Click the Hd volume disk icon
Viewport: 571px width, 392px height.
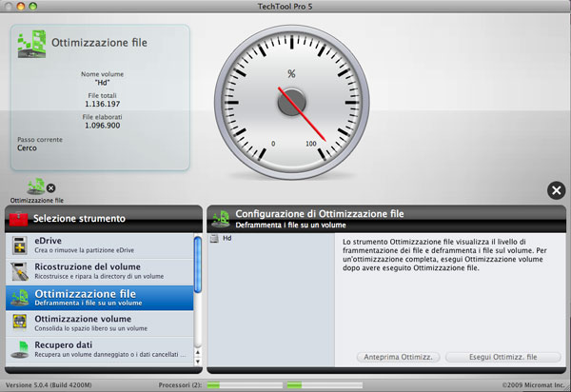(214, 239)
